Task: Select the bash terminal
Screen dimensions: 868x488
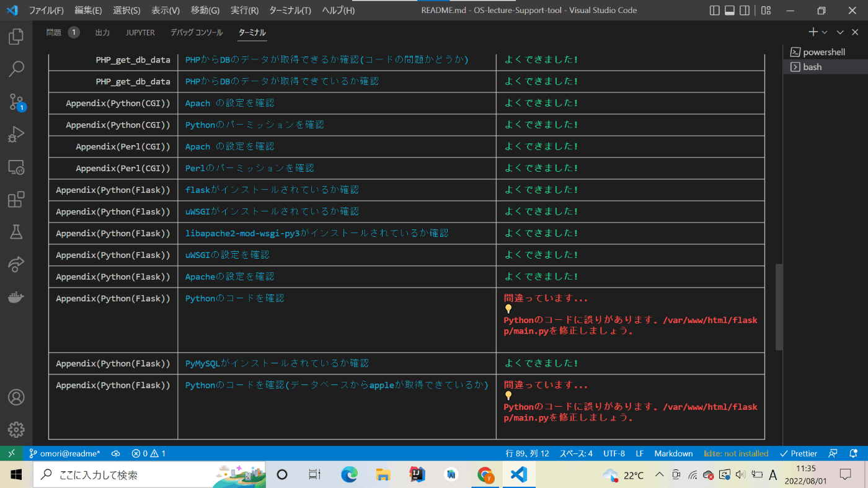Action: [825, 67]
